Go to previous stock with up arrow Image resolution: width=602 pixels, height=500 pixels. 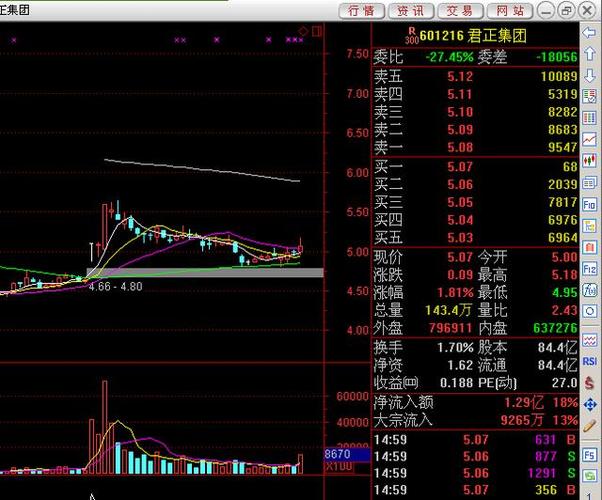[x=589, y=55]
